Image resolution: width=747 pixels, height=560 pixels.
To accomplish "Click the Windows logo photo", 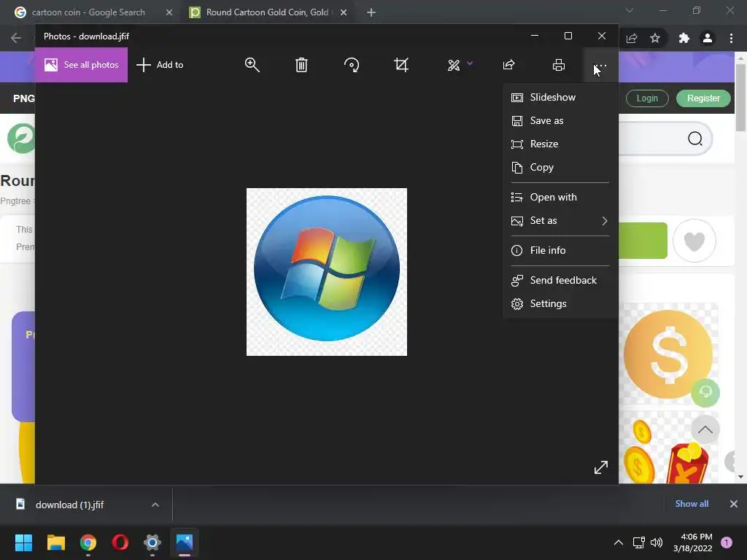I will 327,271.
